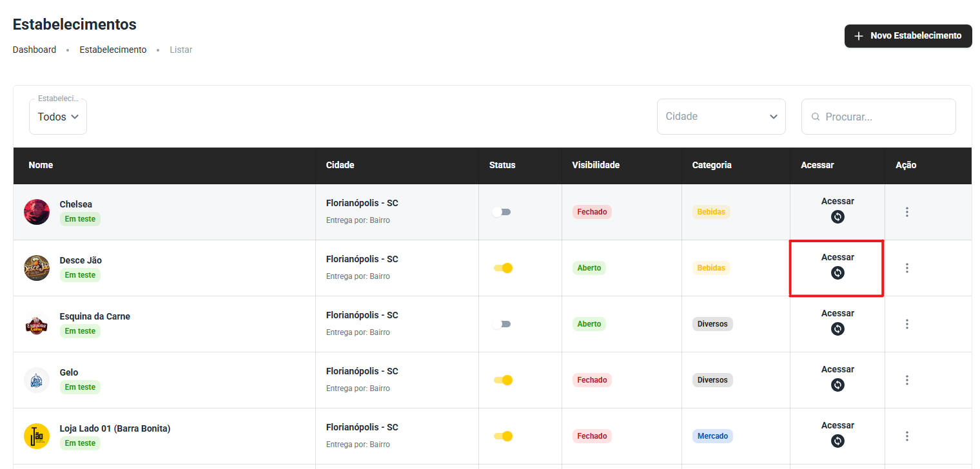Enable the status switch for Esquina da Carne
Image resolution: width=980 pixels, height=469 pixels.
pyautogui.click(x=501, y=324)
